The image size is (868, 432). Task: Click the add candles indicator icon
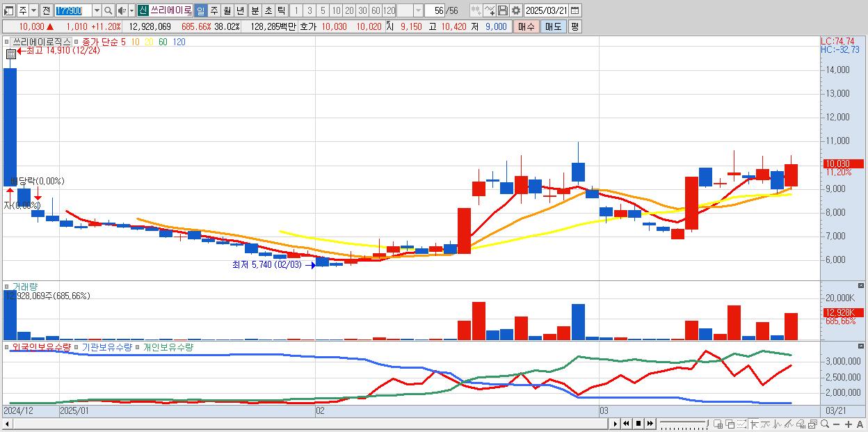(x=476, y=10)
